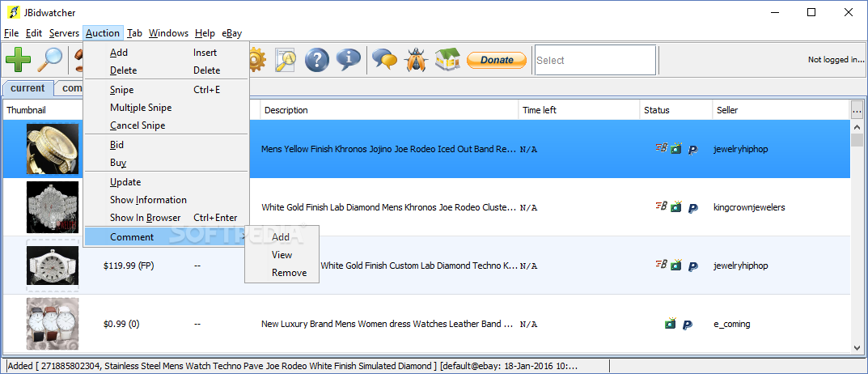This screenshot has height=374, width=868.
Task: Open the house homepage icon
Action: point(447,60)
